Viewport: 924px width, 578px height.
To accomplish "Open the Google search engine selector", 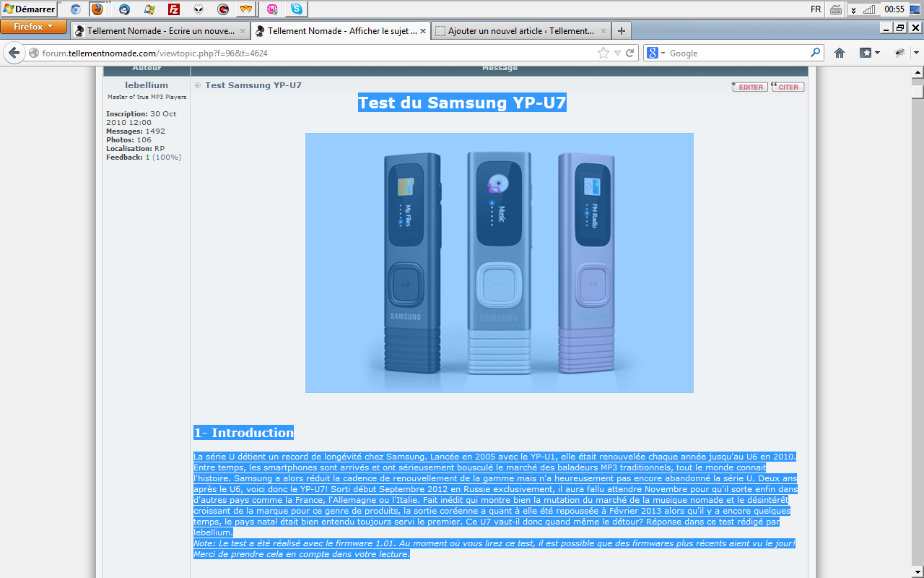I will click(656, 53).
